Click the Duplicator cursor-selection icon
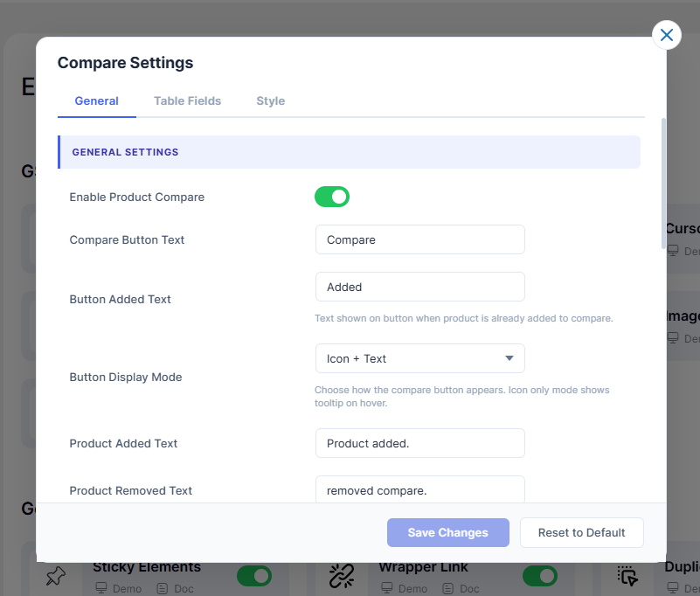Screen dimensions: 700x596 point(627,576)
